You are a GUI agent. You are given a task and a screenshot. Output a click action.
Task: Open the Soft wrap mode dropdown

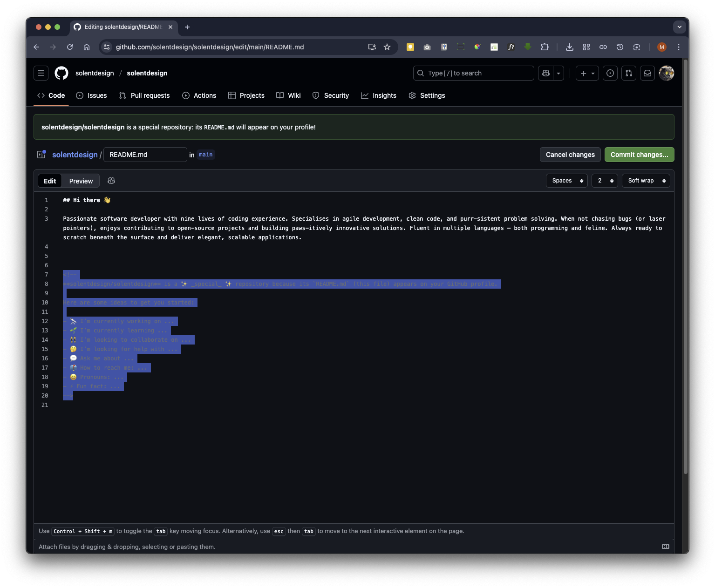pyautogui.click(x=646, y=181)
